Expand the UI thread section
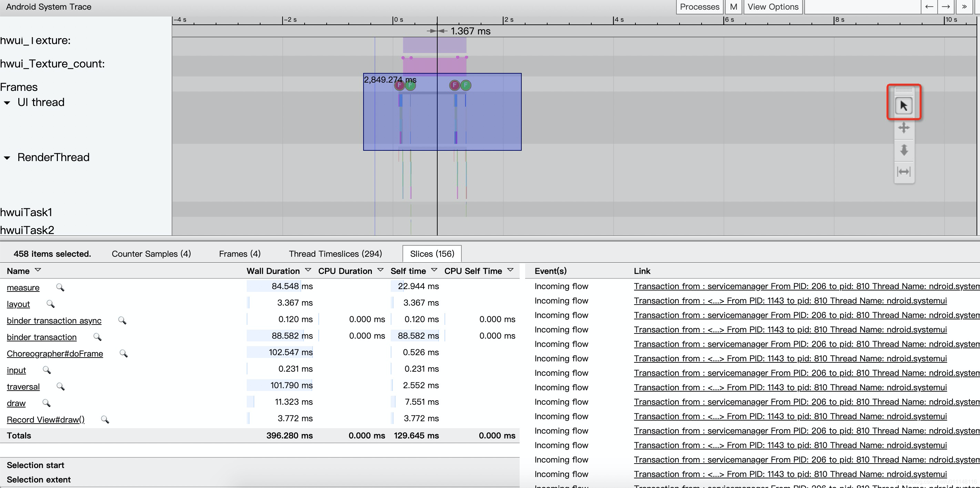980x488 pixels. (x=9, y=102)
